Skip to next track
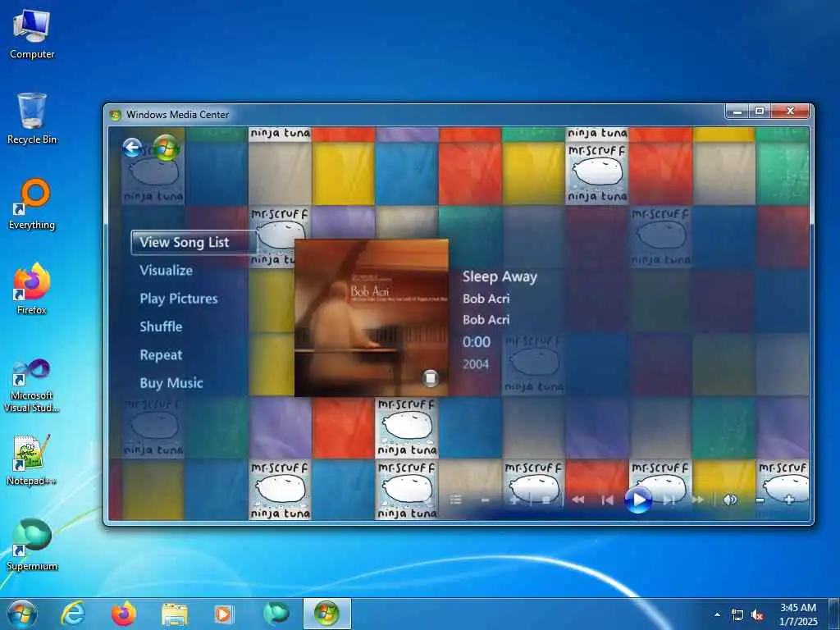Screen dimensions: 840x630 (x=669, y=500)
